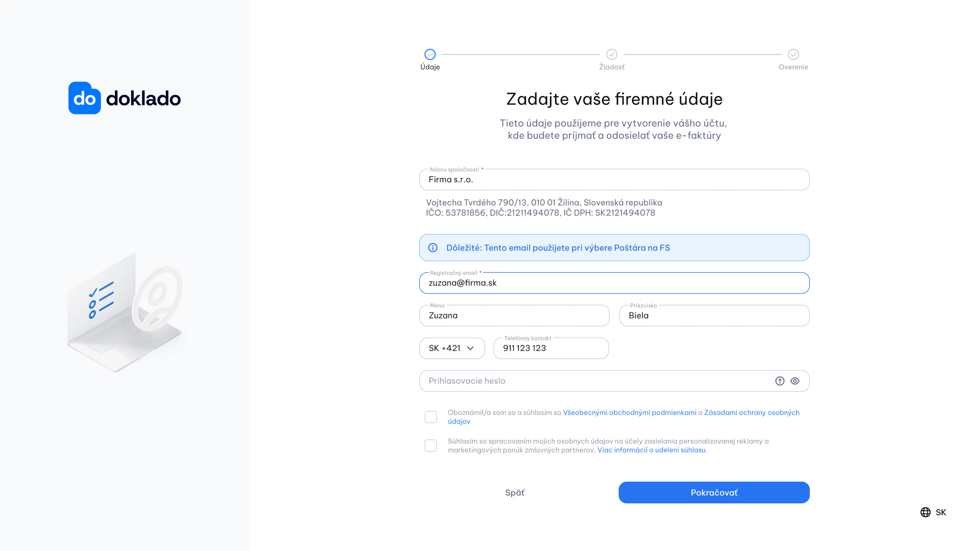Image resolution: width=980 pixels, height=551 pixels.
Task: Expand the phone prefix chevron arrow
Action: pos(470,348)
